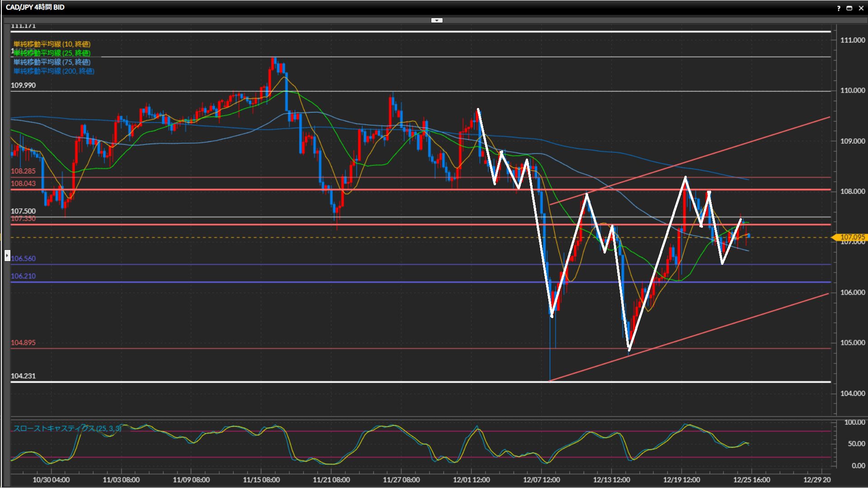Click the 110.000 price axis label
Viewport: 868px width, 488px height.
(852, 90)
